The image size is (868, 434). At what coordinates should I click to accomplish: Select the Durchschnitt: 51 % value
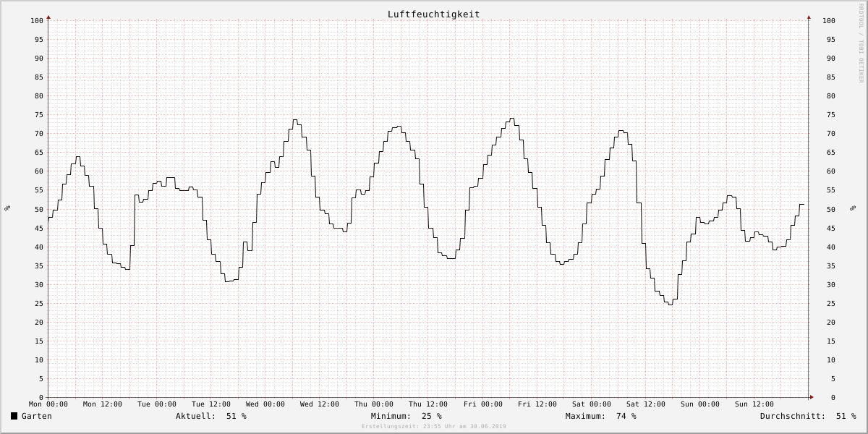807,416
